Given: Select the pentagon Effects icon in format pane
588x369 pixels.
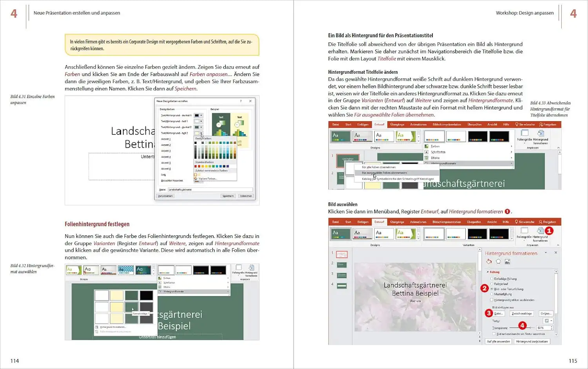Looking at the screenshot, I should pos(498,262).
